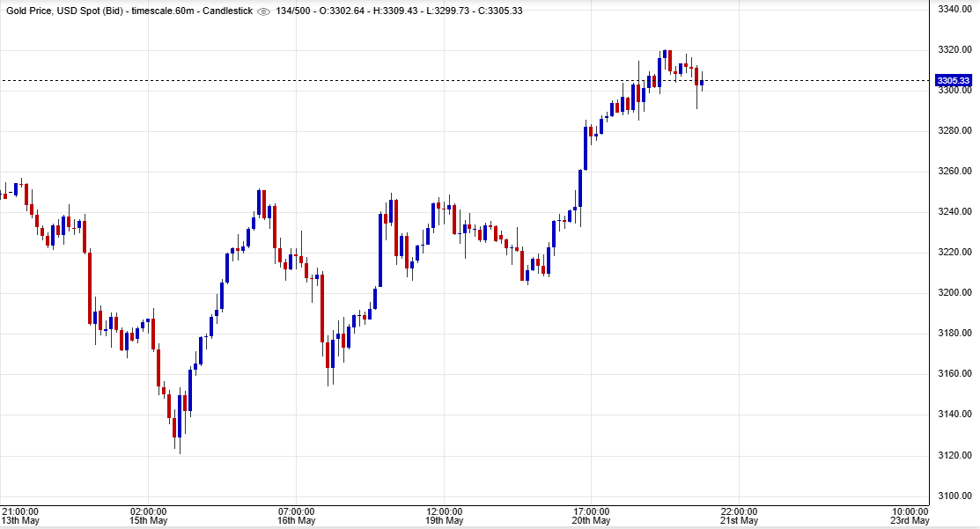Click the 10:00:00 23rd May time label

[x=910, y=516]
